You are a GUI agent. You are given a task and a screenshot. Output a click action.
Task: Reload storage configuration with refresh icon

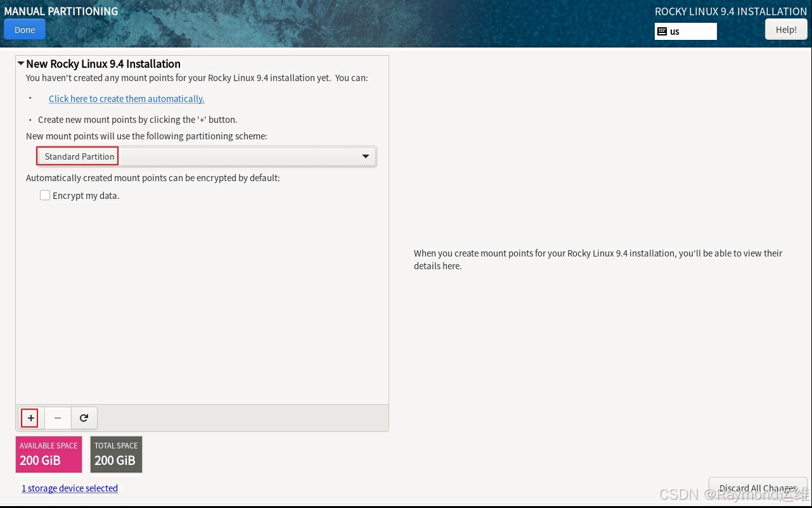[84, 418]
